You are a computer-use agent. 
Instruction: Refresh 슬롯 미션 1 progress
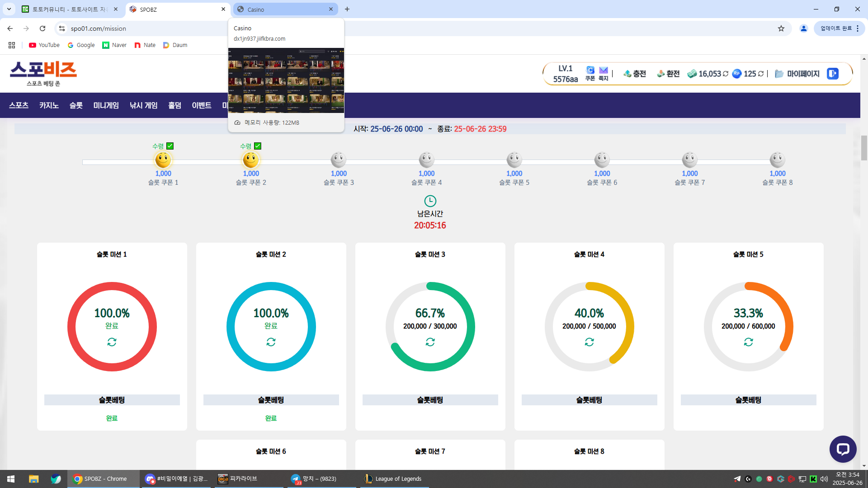coord(112,342)
